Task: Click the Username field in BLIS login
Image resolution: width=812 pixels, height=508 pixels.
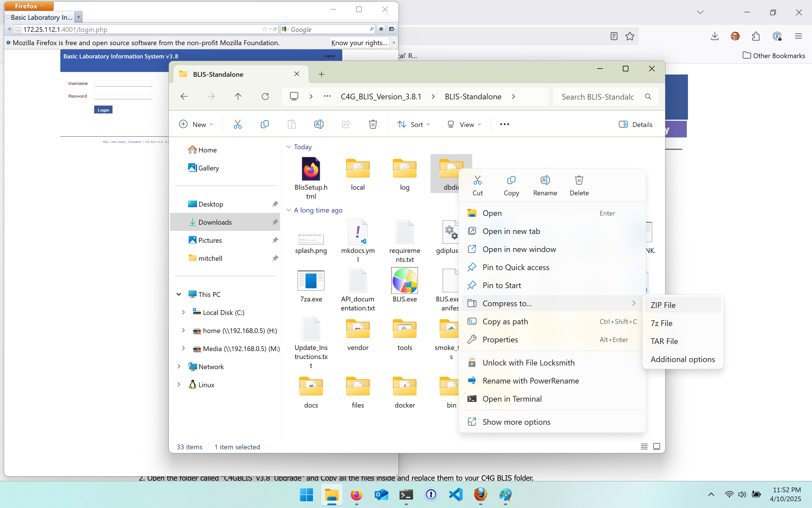Action: [x=123, y=83]
